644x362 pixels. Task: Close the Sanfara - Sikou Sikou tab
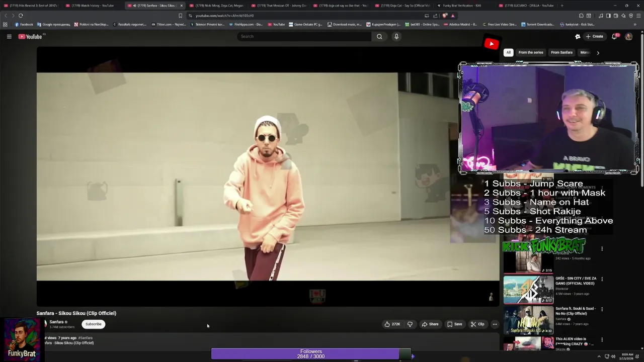(182, 6)
